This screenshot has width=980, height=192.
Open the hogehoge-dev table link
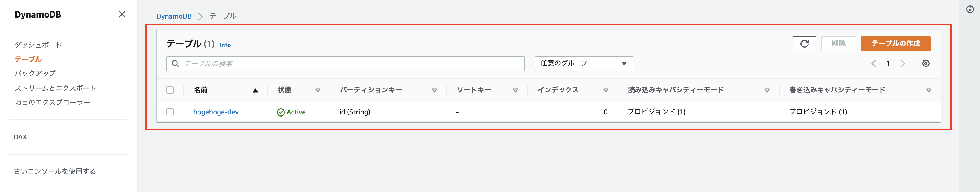(x=216, y=112)
